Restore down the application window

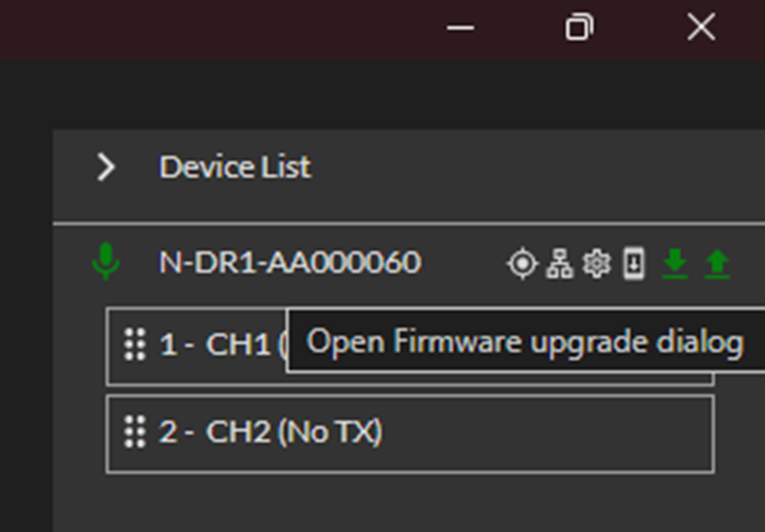[x=579, y=28]
